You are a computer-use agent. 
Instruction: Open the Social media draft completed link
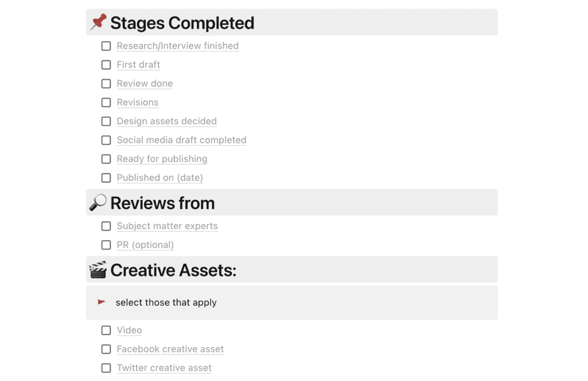pos(181,140)
